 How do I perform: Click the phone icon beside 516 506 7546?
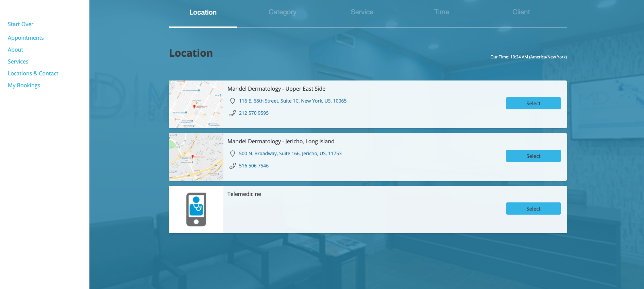pyautogui.click(x=233, y=166)
